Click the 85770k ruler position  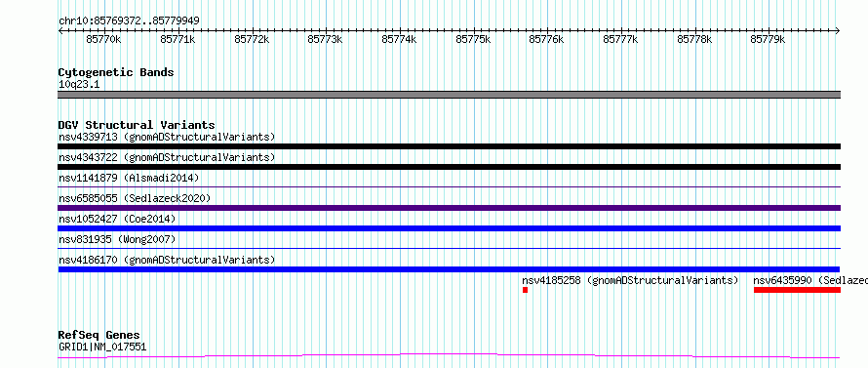click(x=103, y=39)
